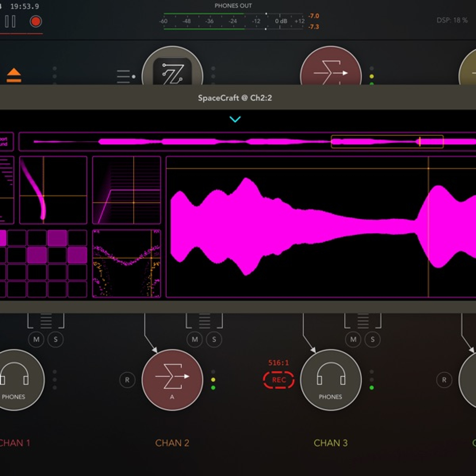Click the orange playhead marker in the overview waveform
The width and height of the screenshot is (476, 476).
420,142
